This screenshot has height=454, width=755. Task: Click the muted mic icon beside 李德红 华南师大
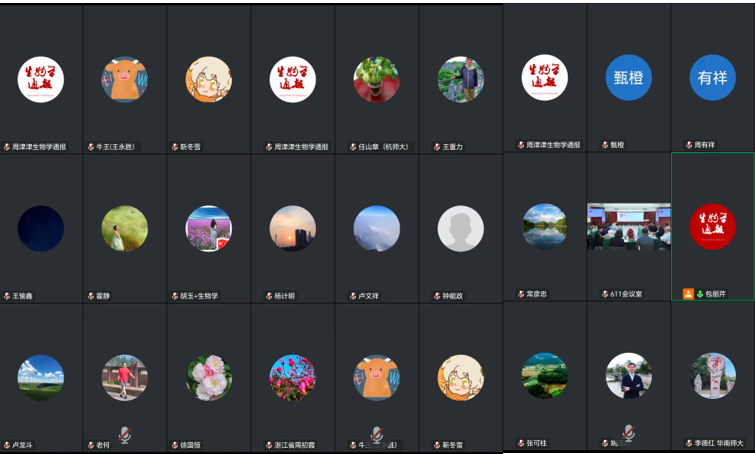(x=689, y=443)
